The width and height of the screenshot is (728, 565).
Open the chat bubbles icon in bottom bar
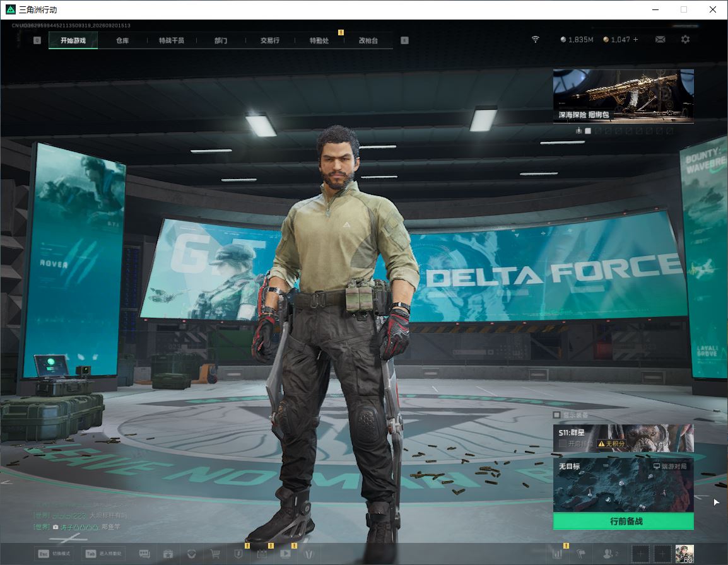tap(144, 554)
